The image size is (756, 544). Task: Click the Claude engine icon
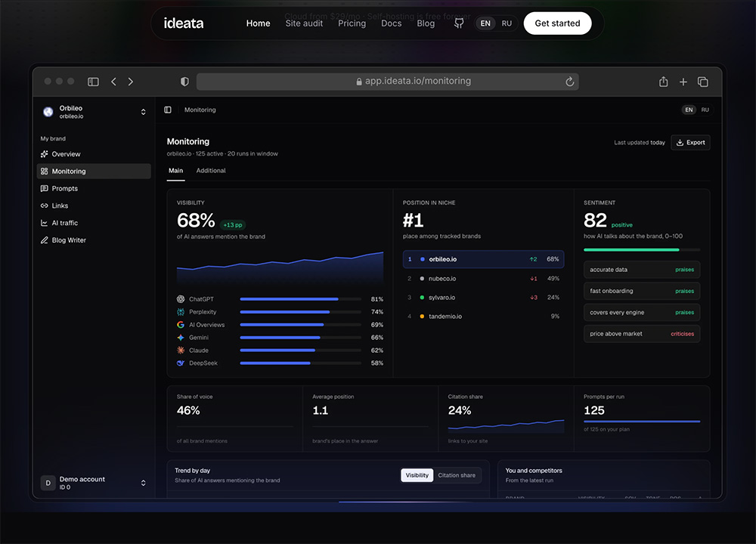(x=181, y=351)
